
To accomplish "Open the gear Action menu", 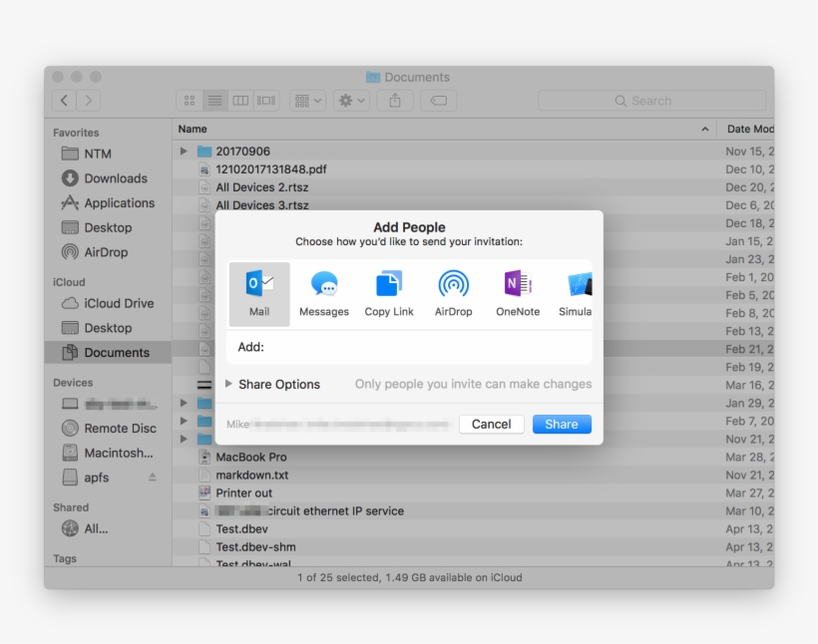I will pos(351,100).
